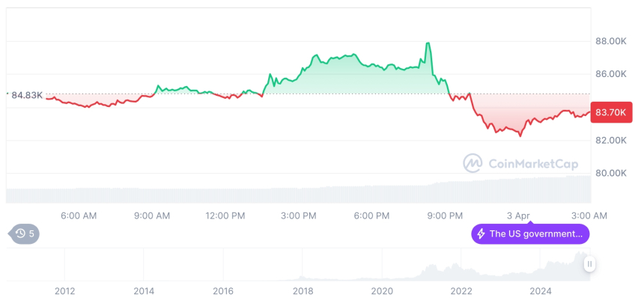Click the green price peak near 9:00 PM

428,43
